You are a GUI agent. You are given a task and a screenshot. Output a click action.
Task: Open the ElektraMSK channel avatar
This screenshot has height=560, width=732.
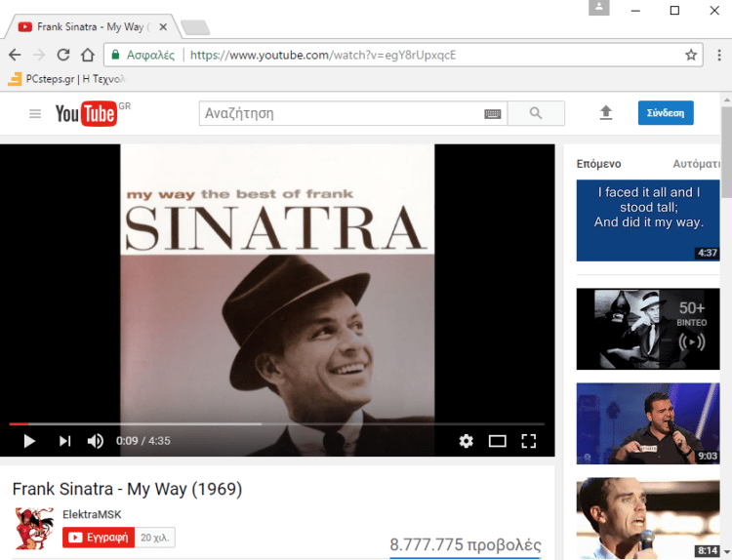pyautogui.click(x=34, y=529)
